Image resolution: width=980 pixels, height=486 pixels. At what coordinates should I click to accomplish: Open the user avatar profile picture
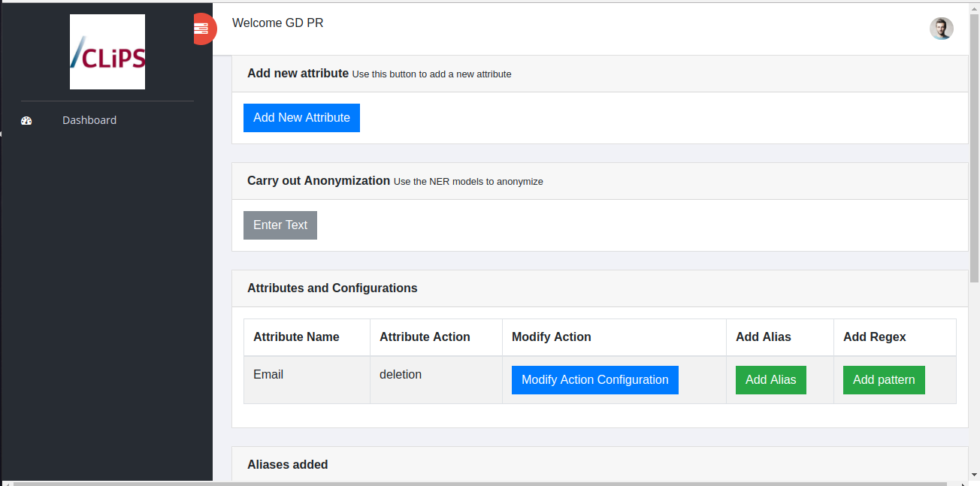click(942, 29)
